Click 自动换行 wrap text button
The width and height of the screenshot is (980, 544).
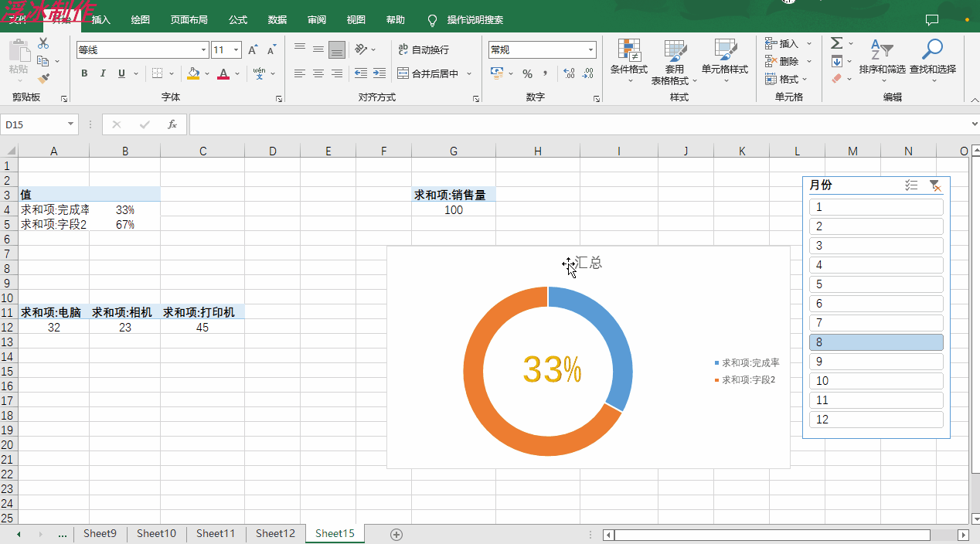point(424,49)
